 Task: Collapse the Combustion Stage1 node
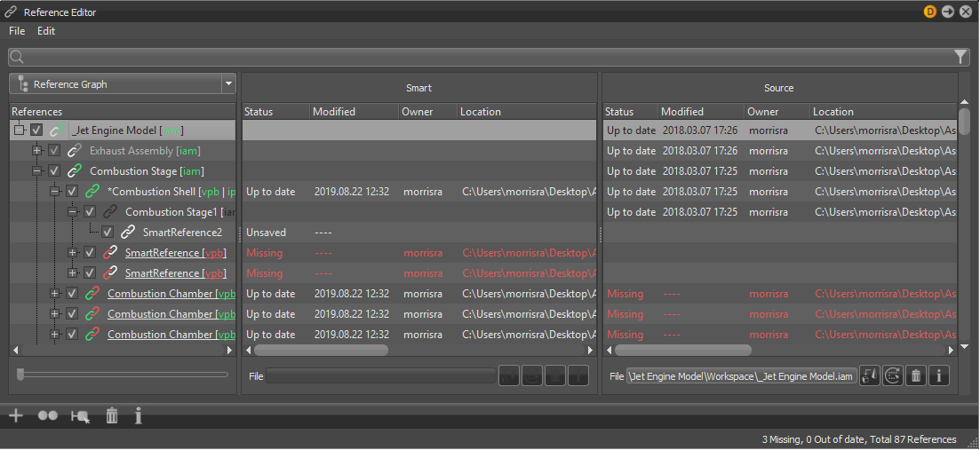[x=73, y=212]
